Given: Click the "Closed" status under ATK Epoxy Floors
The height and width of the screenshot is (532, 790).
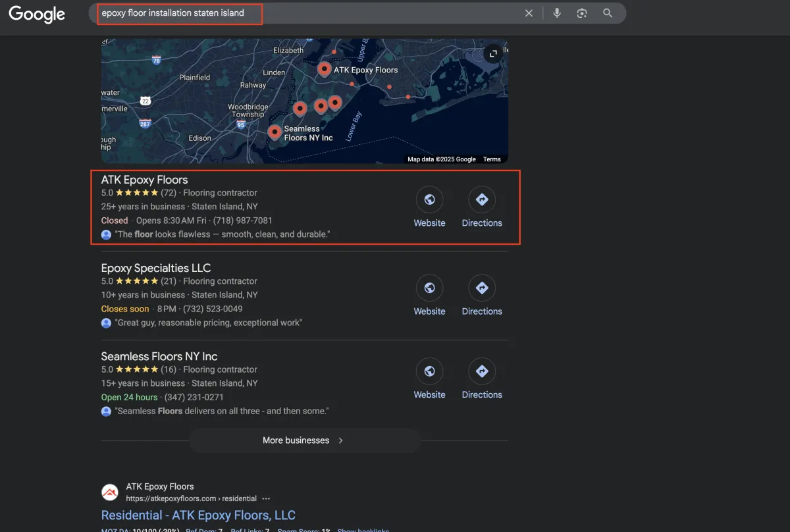Looking at the screenshot, I should [x=115, y=221].
